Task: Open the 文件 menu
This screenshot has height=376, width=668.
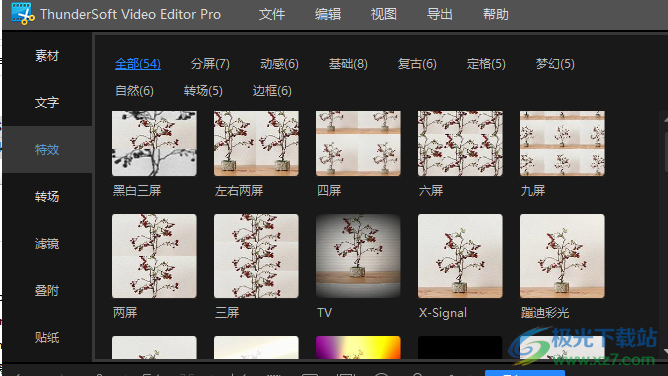Action: (x=272, y=14)
